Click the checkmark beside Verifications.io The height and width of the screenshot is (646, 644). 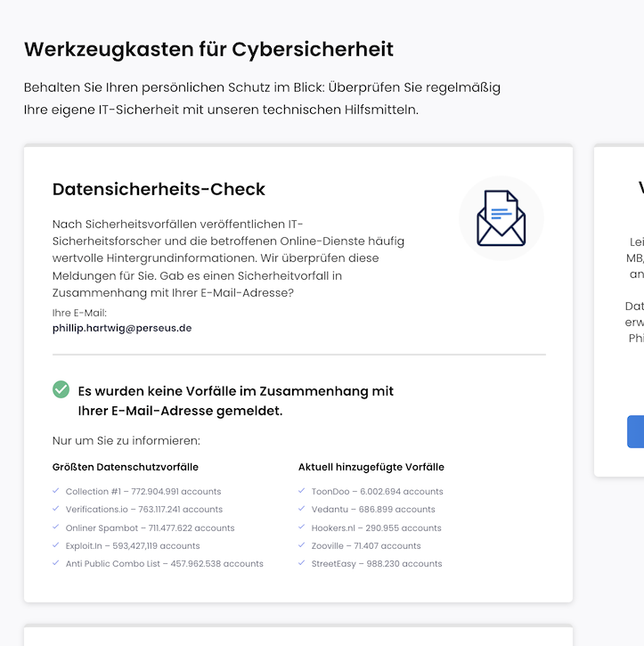[55, 509]
